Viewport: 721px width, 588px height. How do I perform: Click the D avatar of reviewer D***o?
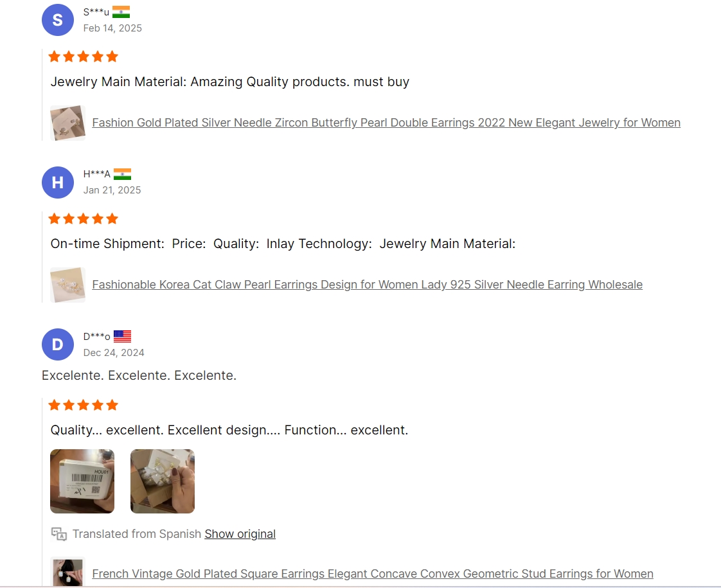(x=57, y=344)
